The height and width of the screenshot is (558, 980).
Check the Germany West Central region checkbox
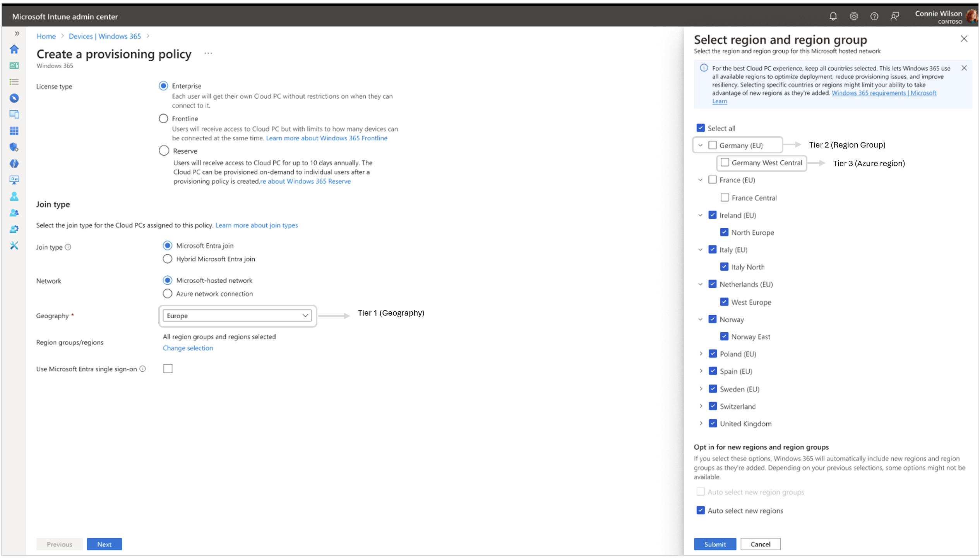click(x=725, y=163)
